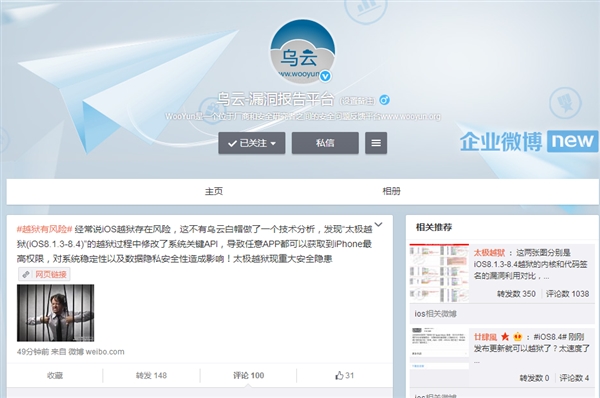Click 收藏 to favorite the post
Screen dimensions: 600x398
(55, 376)
